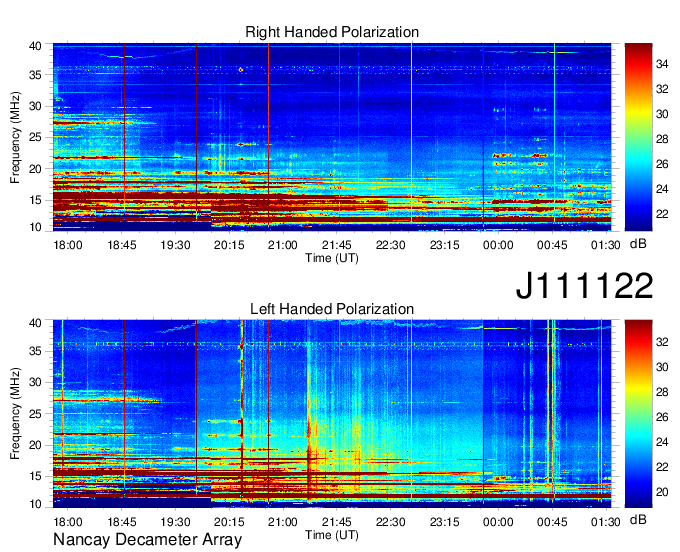680x552 pixels.
Task: Click the 25 MHz tick of Left Handed plot
Action: coord(35,414)
